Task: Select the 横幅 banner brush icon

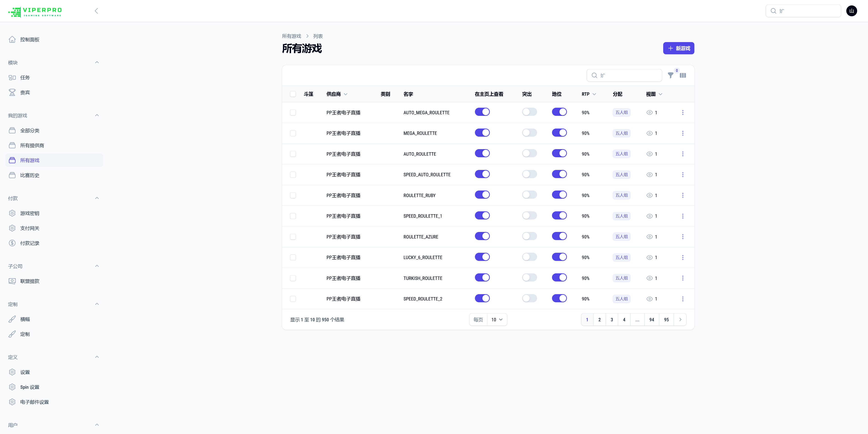Action: pyautogui.click(x=12, y=319)
